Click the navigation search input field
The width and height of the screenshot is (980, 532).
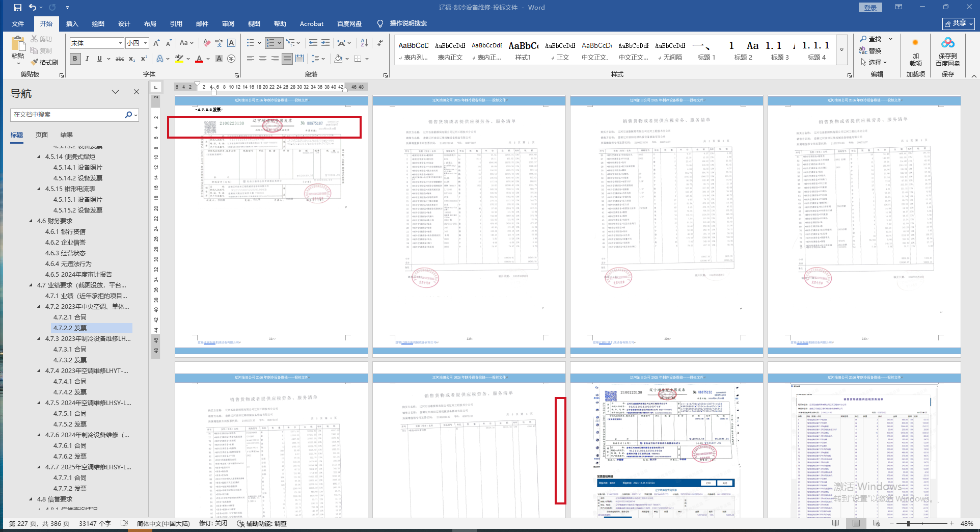67,115
